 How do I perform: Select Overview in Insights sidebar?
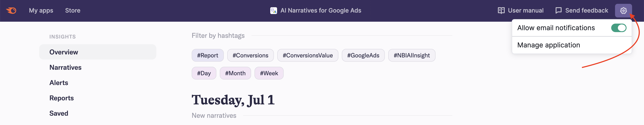[x=64, y=52]
